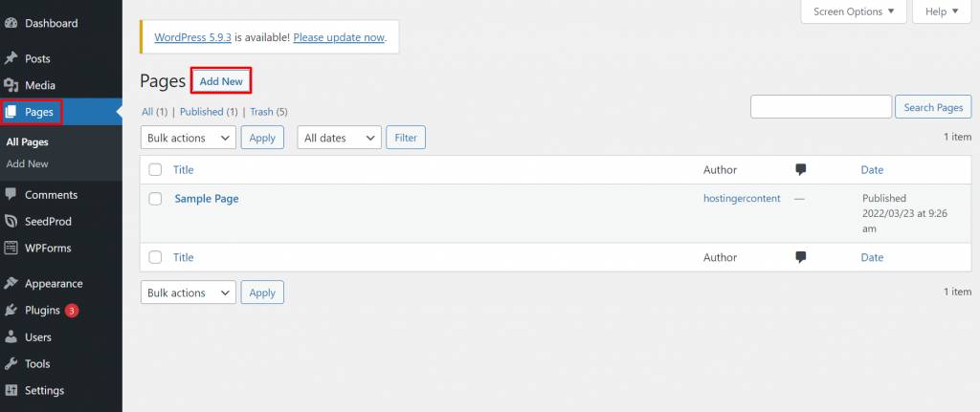The height and width of the screenshot is (412, 980).
Task: Click the Appearance paintbrush icon
Action: 11,284
